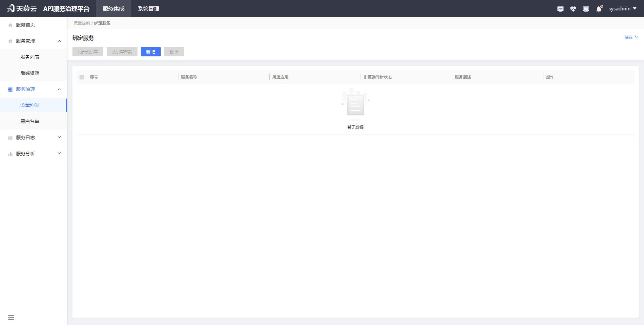Follow the 流量控制 breadcrumb link
644x325 pixels.
[x=82, y=23]
